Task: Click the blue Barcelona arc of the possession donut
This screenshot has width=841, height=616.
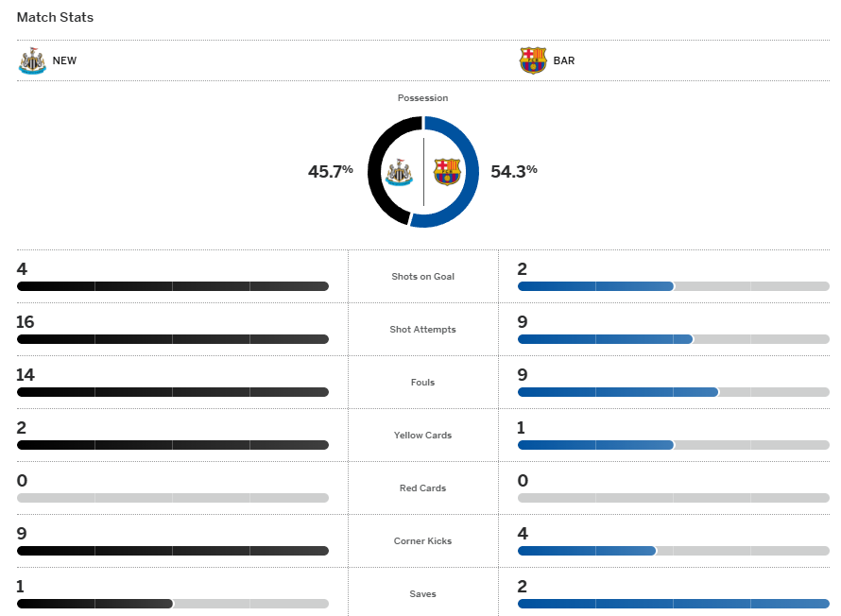Action: point(470,172)
